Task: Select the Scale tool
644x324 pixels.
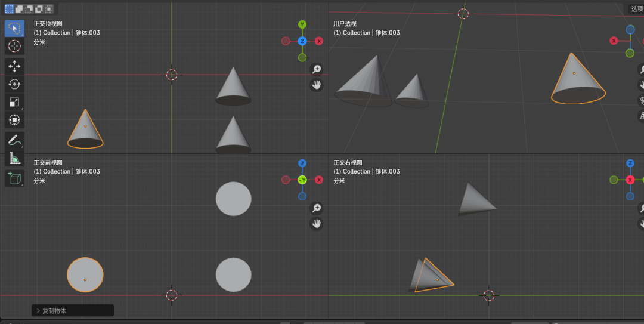Action: point(14,102)
